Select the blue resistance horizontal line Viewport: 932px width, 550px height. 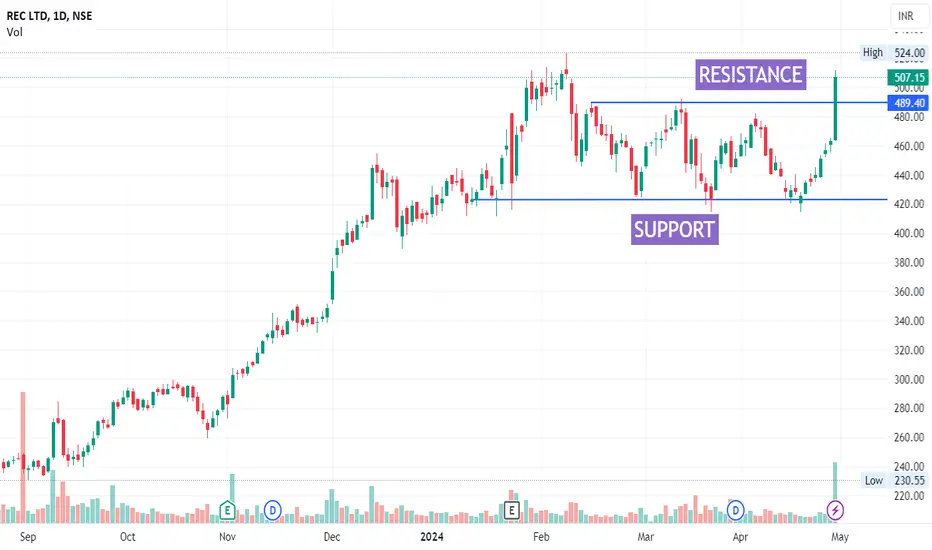coord(738,103)
